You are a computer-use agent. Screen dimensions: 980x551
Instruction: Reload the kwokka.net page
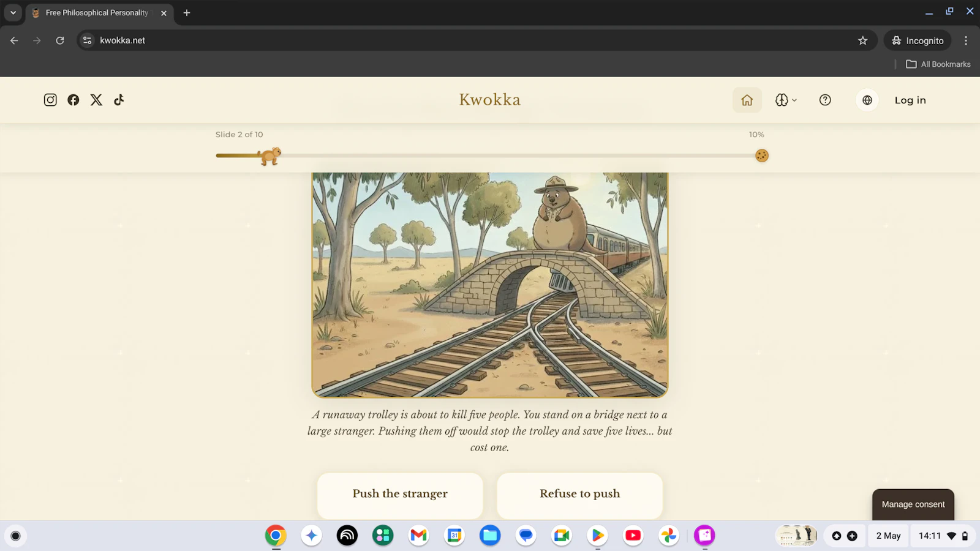click(x=60, y=40)
